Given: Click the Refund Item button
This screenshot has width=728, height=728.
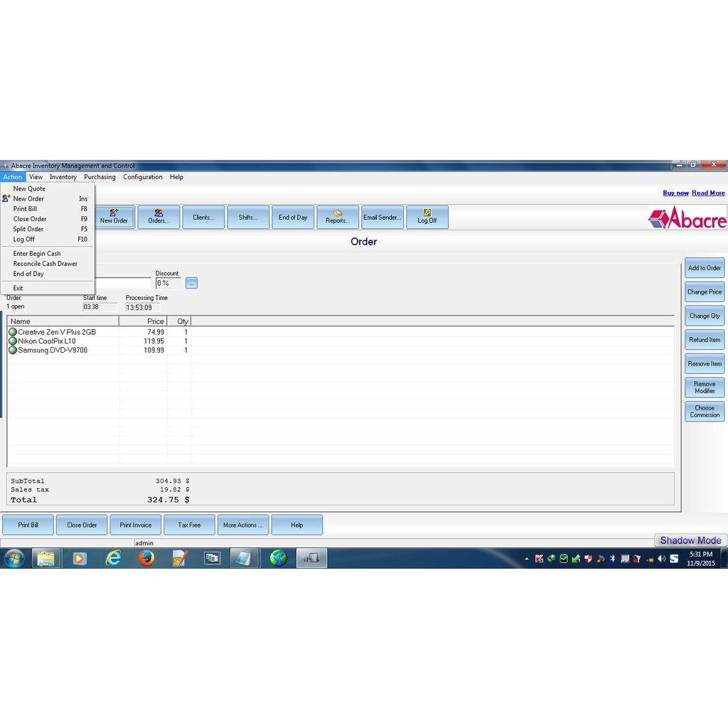Looking at the screenshot, I should (705, 340).
